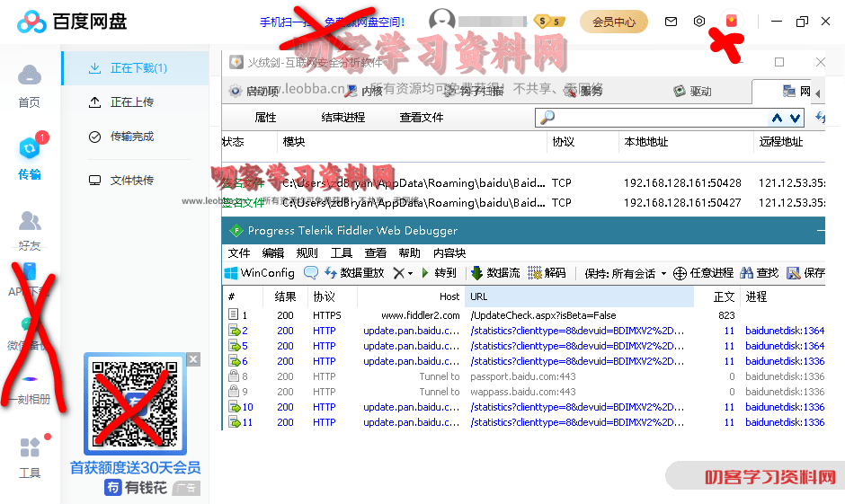Screen dimensions: 845x504
Task: Select the 传输 transfer sidebar icon
Action: [29, 157]
